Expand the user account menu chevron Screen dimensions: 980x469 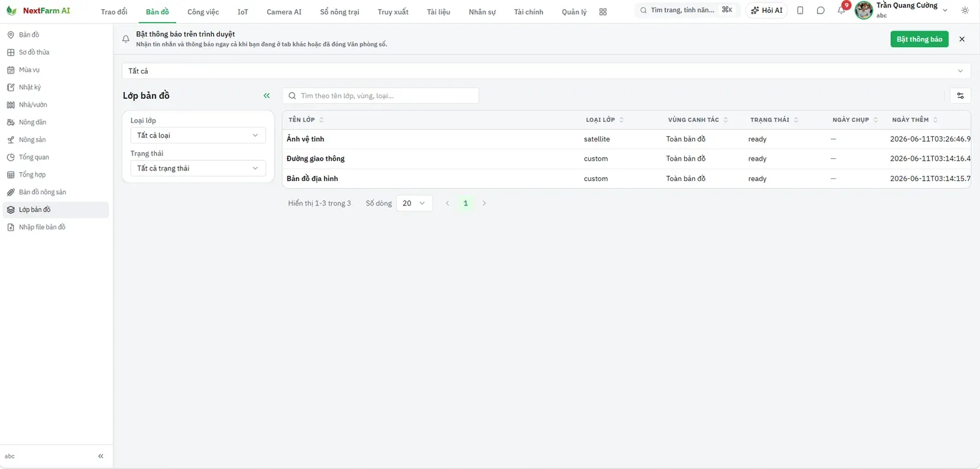[945, 10]
